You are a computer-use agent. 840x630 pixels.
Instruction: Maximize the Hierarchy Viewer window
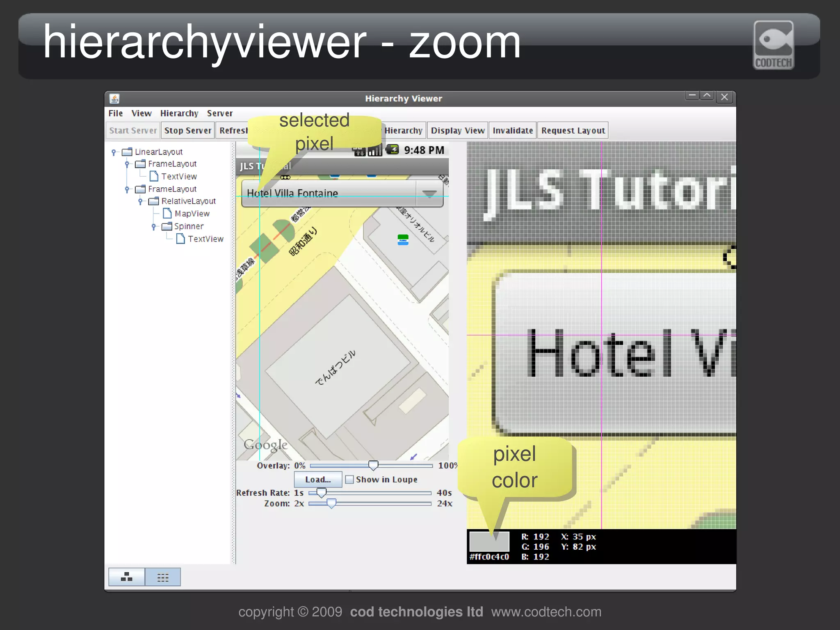(x=707, y=96)
